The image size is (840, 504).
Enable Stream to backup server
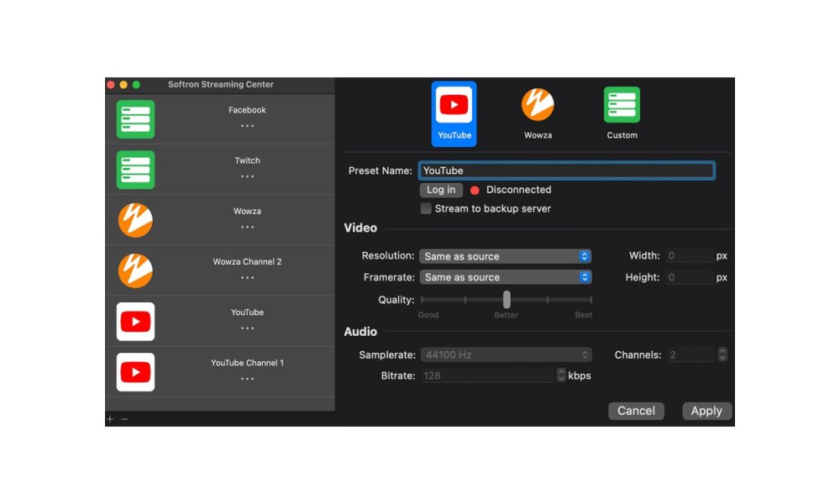[x=426, y=208]
